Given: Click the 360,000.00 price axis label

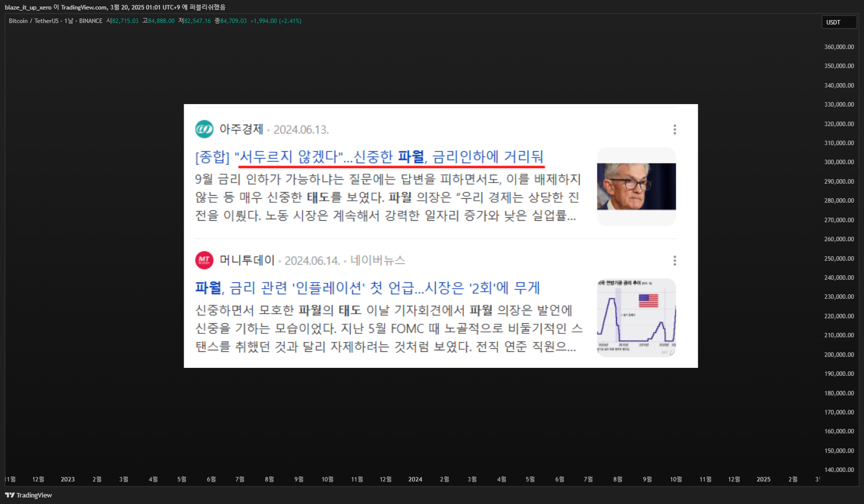Looking at the screenshot, I should coord(839,47).
